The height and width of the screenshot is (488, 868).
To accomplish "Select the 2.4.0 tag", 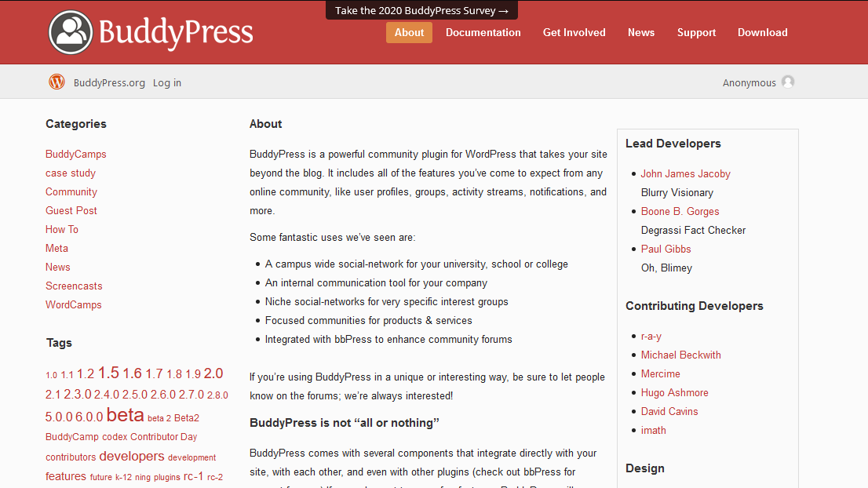I will (x=106, y=395).
